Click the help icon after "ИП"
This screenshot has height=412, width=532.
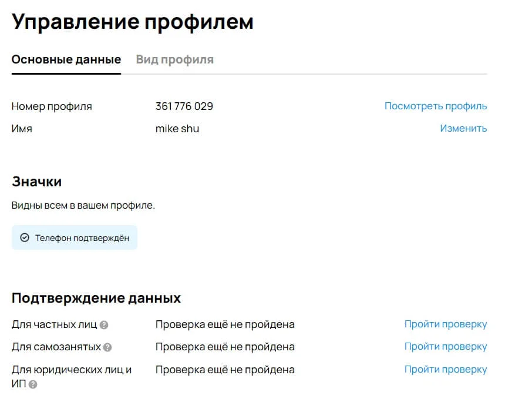(x=33, y=385)
